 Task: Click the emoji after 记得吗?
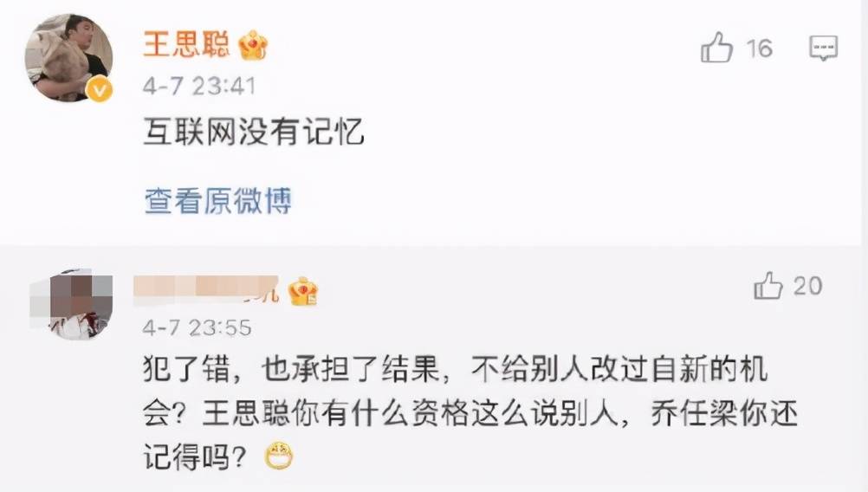279,456
